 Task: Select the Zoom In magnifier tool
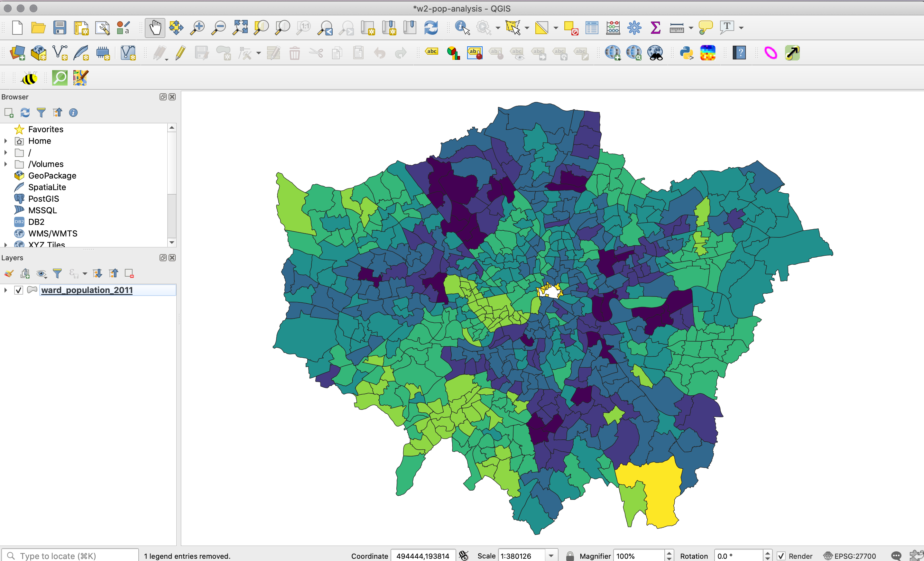pyautogui.click(x=197, y=28)
